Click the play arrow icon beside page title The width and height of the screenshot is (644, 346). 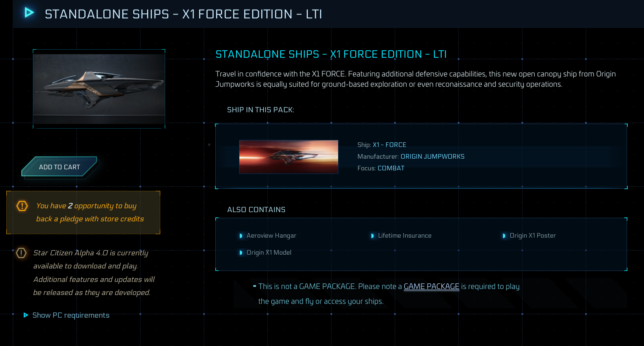point(29,13)
